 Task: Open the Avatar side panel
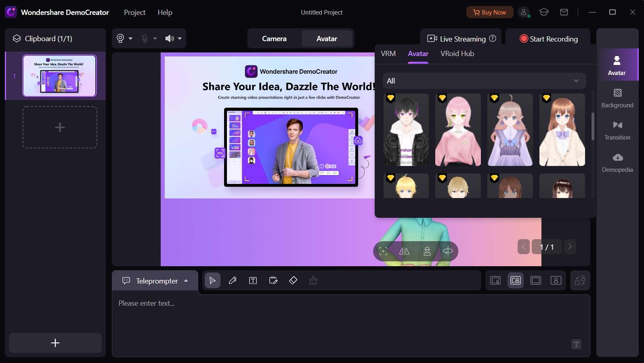click(x=617, y=65)
